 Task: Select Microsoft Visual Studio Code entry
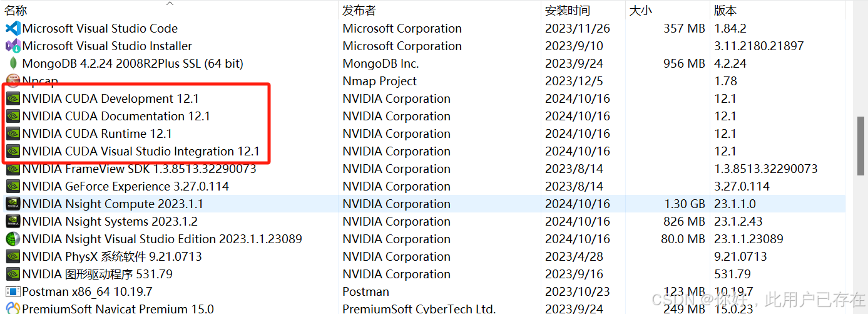pos(100,28)
